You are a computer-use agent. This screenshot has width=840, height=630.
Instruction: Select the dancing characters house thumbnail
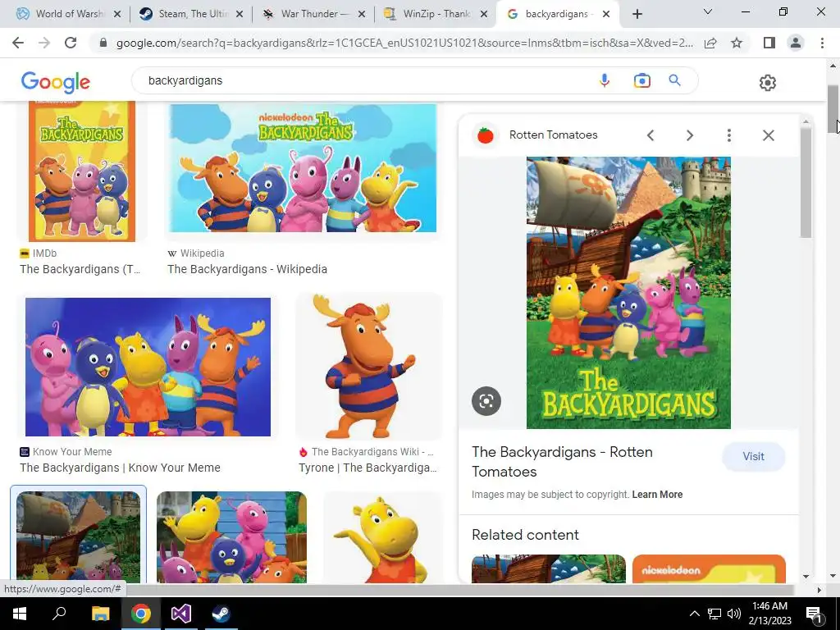(x=231, y=537)
